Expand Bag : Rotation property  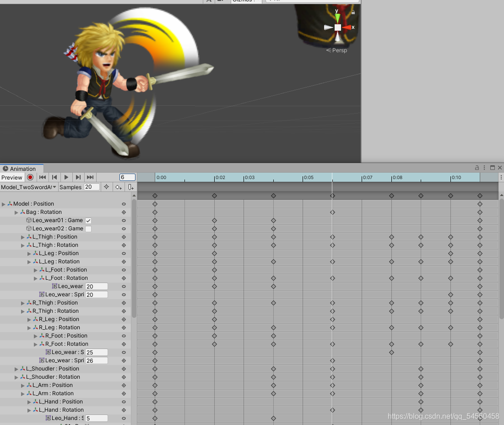[16, 212]
